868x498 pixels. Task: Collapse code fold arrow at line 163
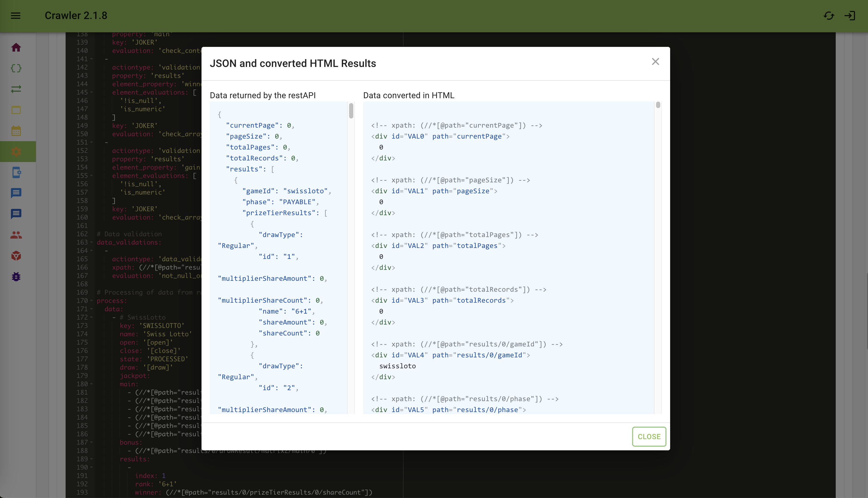click(x=92, y=242)
